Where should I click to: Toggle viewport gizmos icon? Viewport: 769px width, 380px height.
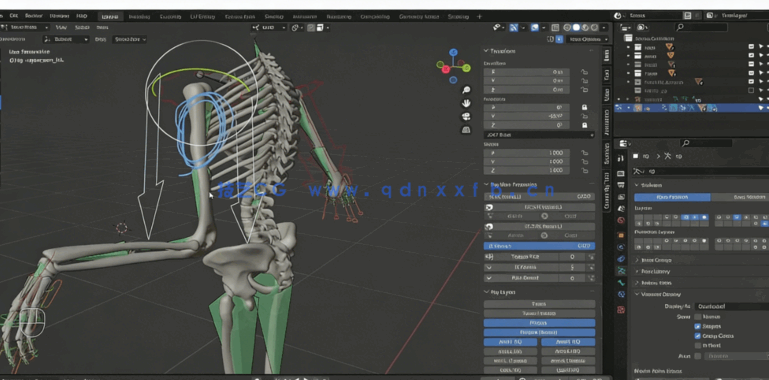click(x=513, y=27)
